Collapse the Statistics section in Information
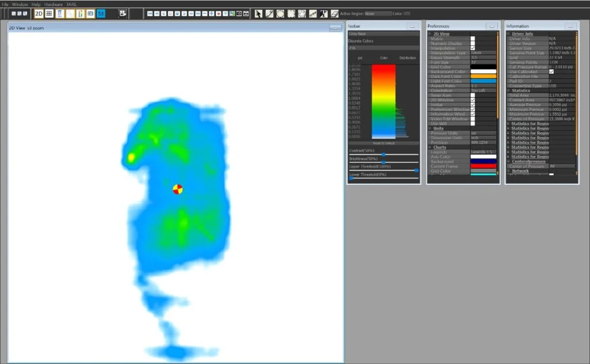The height and width of the screenshot is (364, 590). click(x=508, y=90)
